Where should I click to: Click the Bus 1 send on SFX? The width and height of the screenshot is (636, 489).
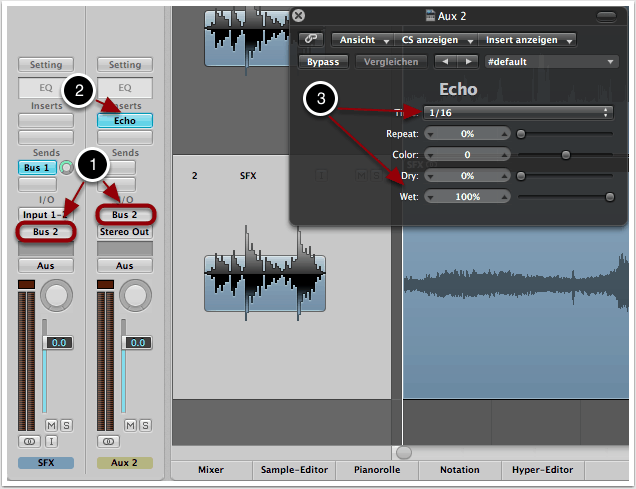coord(37,168)
